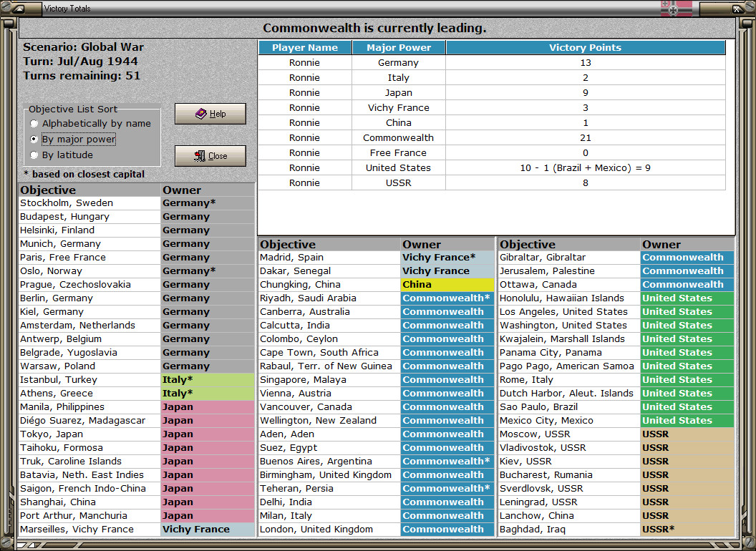Screen dimensions: 756x551
Task: Select Stockholm, Sweden objective
Action: coord(89,203)
